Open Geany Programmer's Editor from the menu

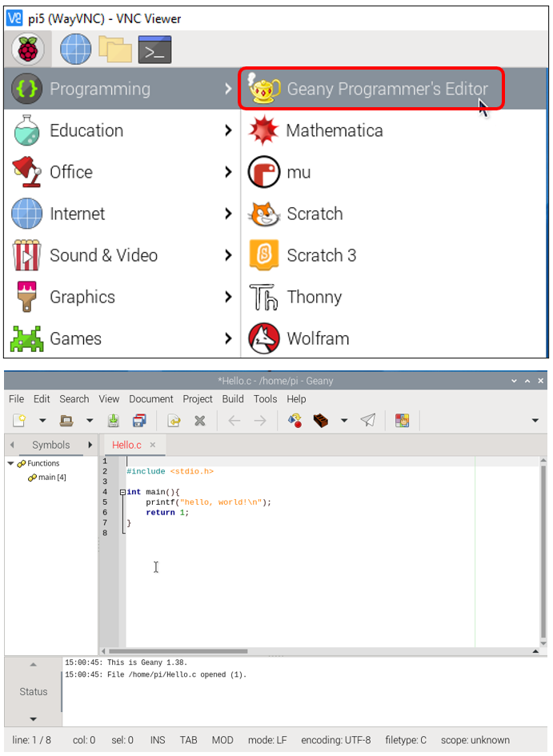(x=371, y=89)
